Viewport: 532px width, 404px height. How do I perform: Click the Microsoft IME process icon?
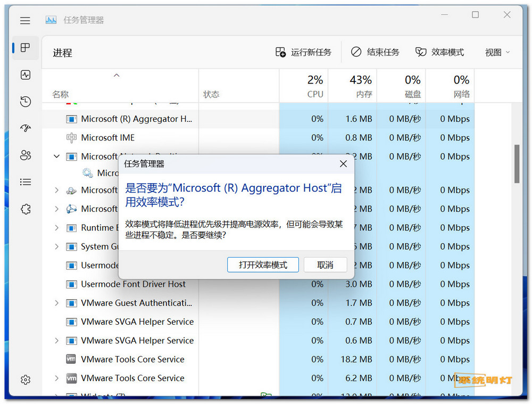tap(71, 138)
